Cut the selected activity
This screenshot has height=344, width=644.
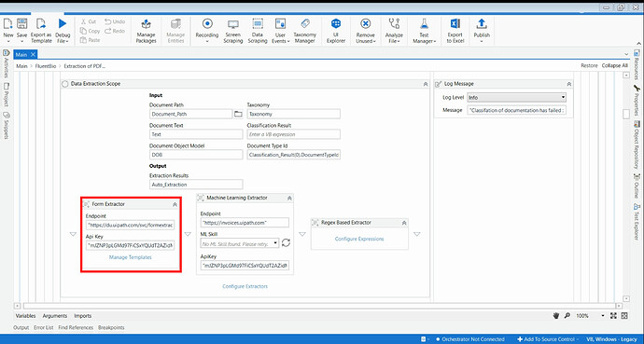coord(89,21)
